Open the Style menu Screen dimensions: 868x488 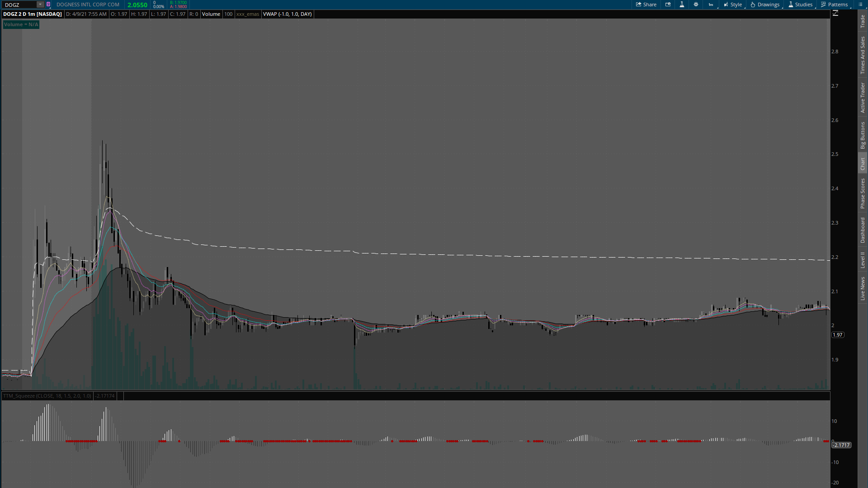[733, 5]
